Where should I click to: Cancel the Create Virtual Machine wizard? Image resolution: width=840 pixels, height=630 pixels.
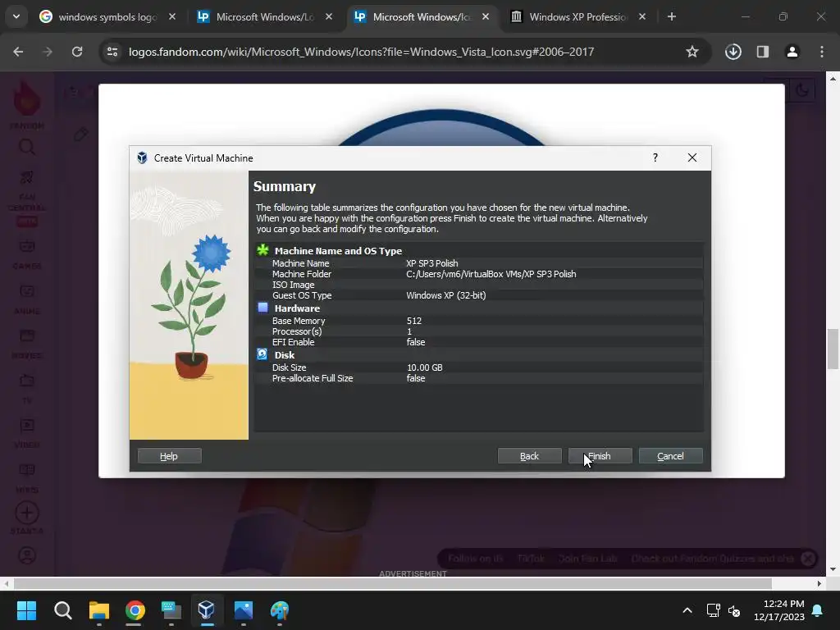[x=670, y=456]
